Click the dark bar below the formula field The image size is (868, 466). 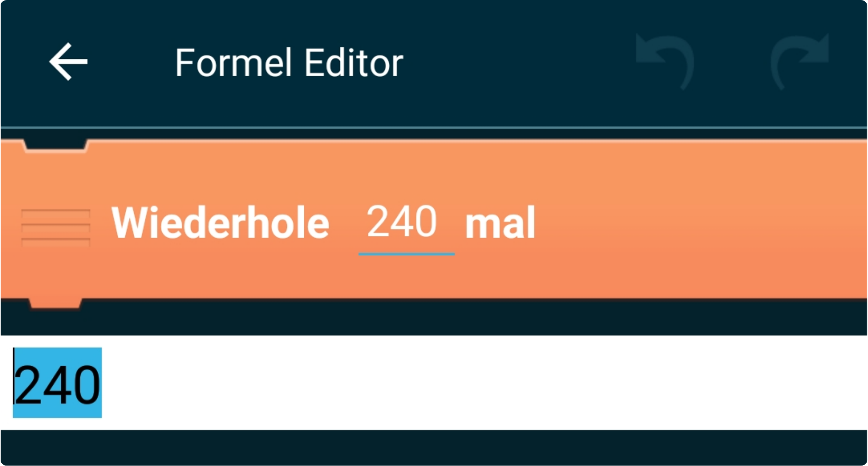point(434,447)
